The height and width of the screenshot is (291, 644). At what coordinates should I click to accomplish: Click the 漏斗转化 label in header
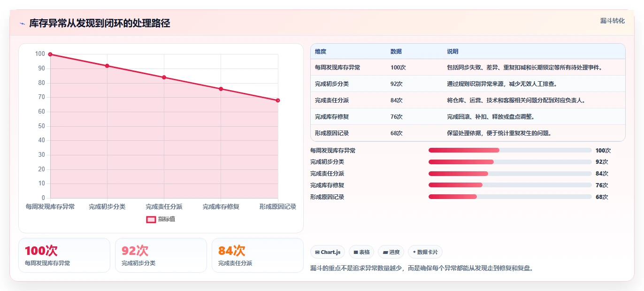612,21
